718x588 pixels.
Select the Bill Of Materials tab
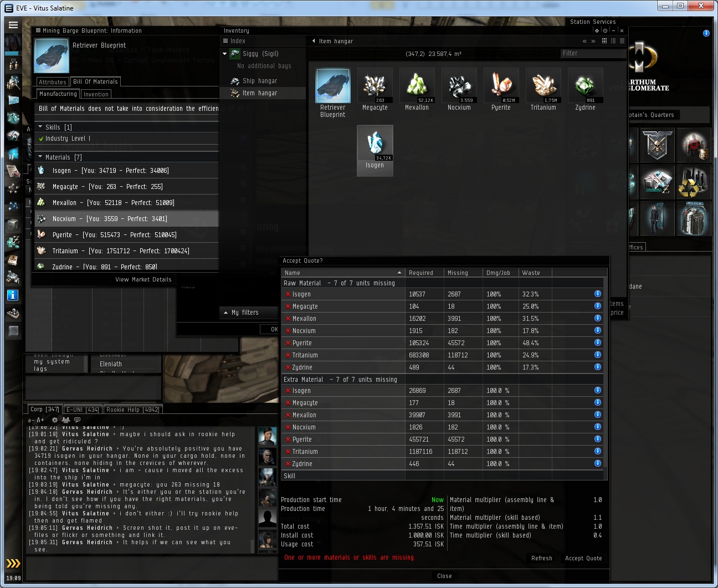tap(95, 81)
